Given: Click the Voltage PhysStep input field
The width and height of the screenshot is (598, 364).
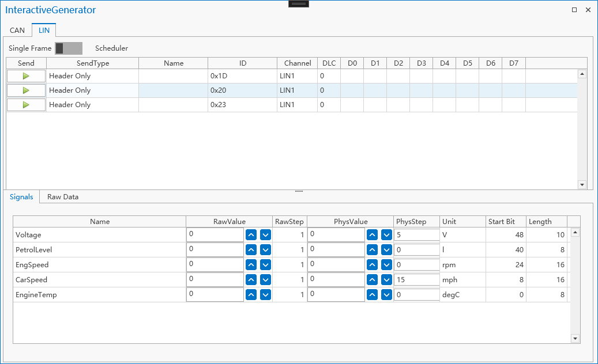Looking at the screenshot, I should (416, 235).
